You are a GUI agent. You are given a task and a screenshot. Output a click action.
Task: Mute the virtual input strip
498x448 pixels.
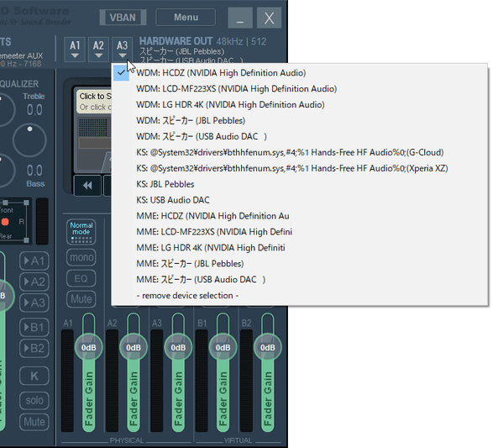coord(34,422)
